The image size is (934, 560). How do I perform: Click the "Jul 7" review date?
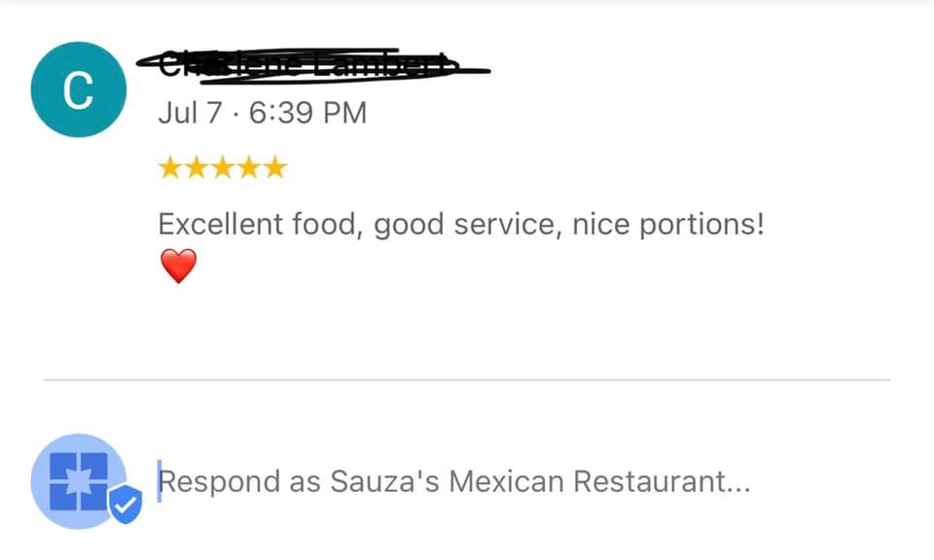pyautogui.click(x=190, y=113)
